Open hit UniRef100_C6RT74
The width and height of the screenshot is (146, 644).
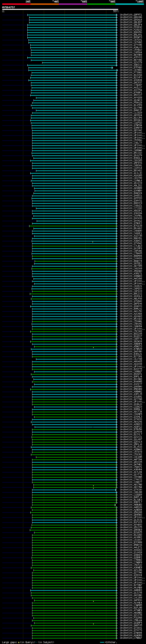[x=131, y=339]
